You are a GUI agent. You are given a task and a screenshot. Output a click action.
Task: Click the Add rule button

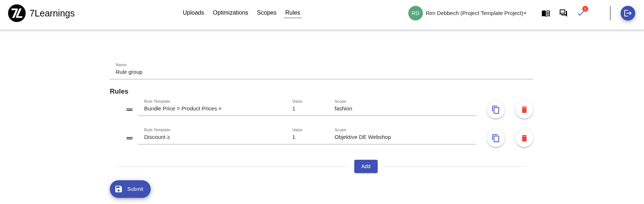(366, 166)
